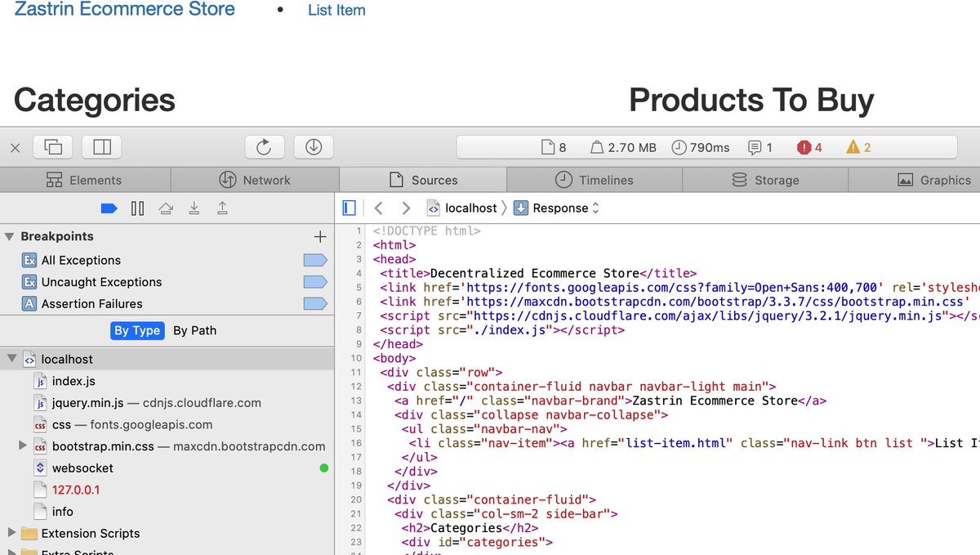Reload the page with the refresh icon
This screenshot has height=555, width=980.
pyautogui.click(x=264, y=147)
